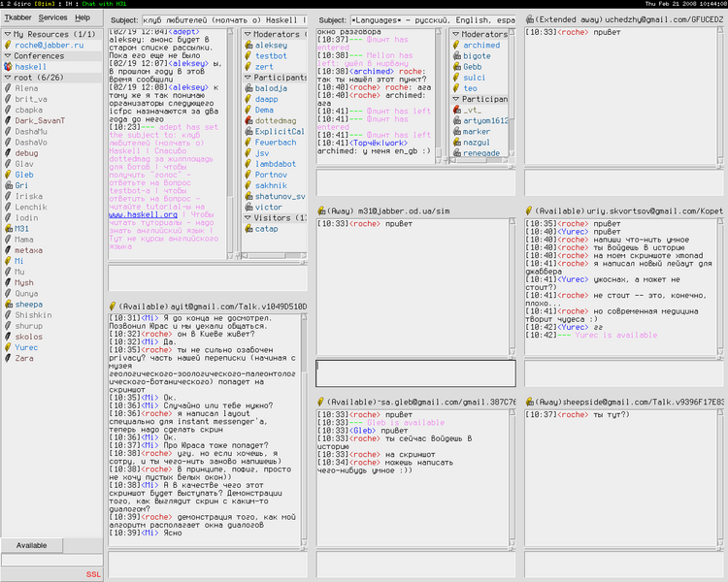Select roster contact Yurec
The height and width of the screenshot is (582, 728).
coord(26,347)
